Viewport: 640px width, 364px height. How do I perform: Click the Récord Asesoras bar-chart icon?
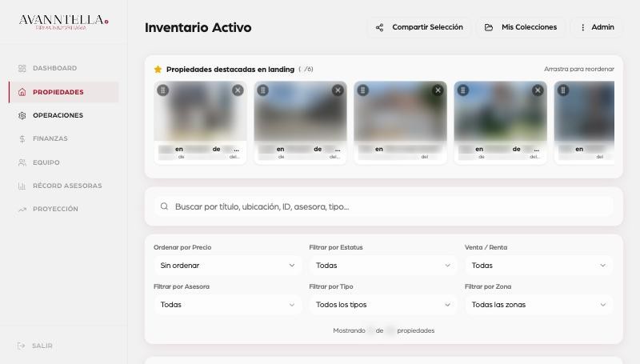tap(22, 186)
